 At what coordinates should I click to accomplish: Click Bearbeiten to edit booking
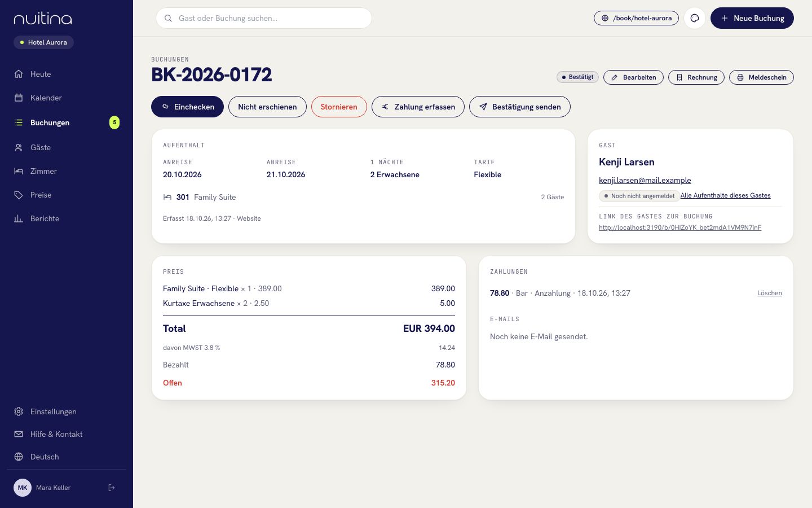pos(633,77)
